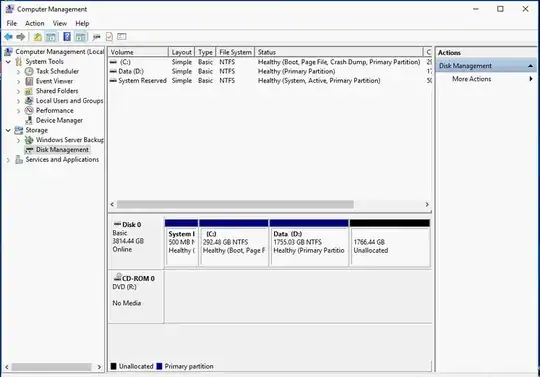The width and height of the screenshot is (540, 377).
Task: Expand the Event Viewer node
Action: [19, 82]
